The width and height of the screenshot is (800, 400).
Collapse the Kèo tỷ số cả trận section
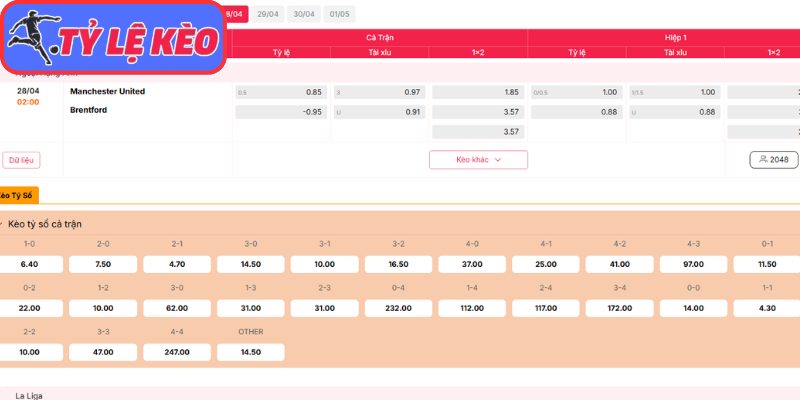(x=3, y=224)
